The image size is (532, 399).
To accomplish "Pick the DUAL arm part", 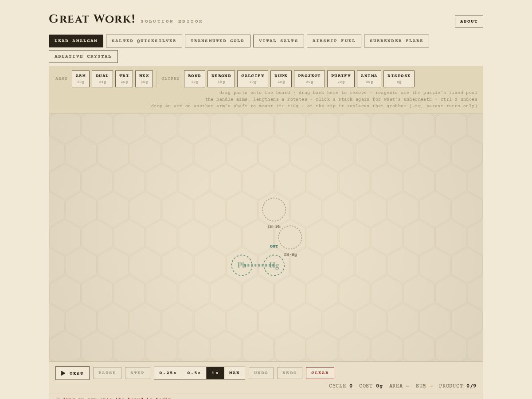I will coord(102,78).
